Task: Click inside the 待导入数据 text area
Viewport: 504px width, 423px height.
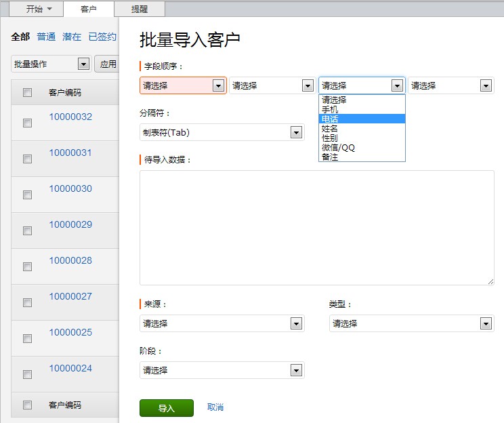Action: (x=316, y=227)
